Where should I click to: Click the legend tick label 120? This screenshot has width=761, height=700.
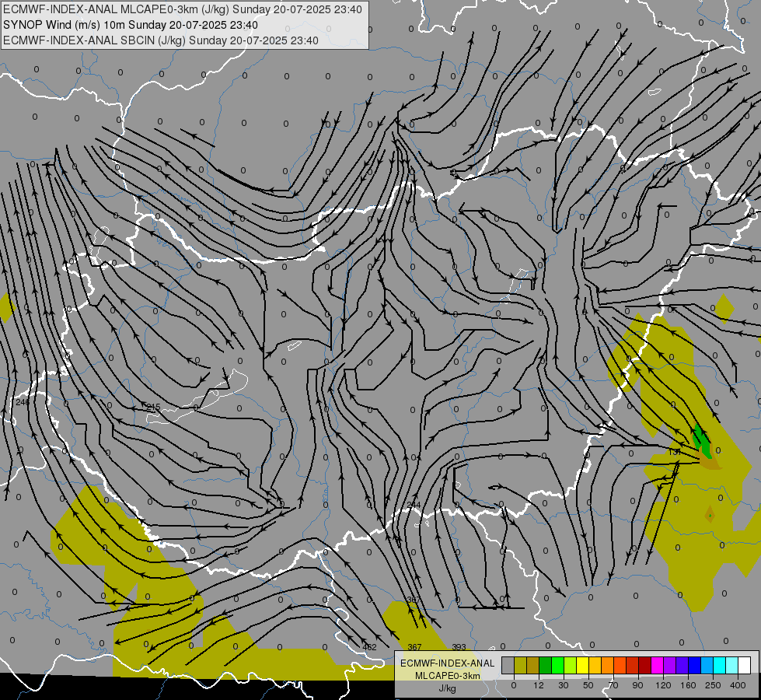[x=663, y=685]
